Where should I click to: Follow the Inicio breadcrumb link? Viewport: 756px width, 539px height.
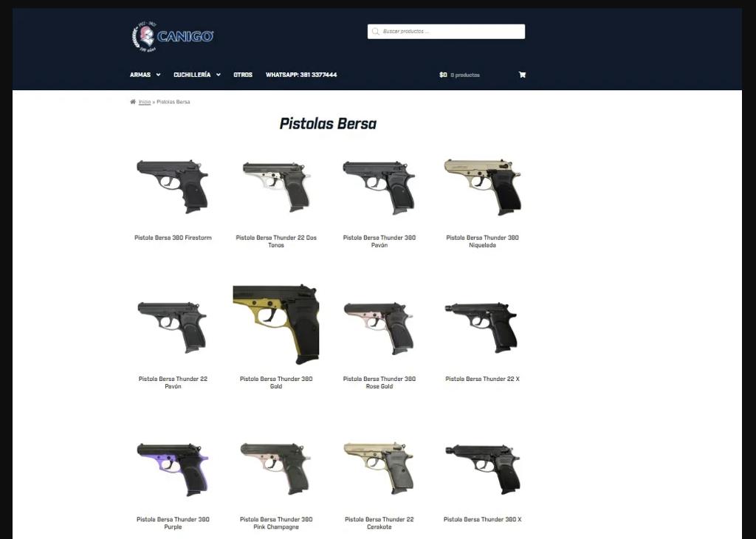(x=145, y=102)
